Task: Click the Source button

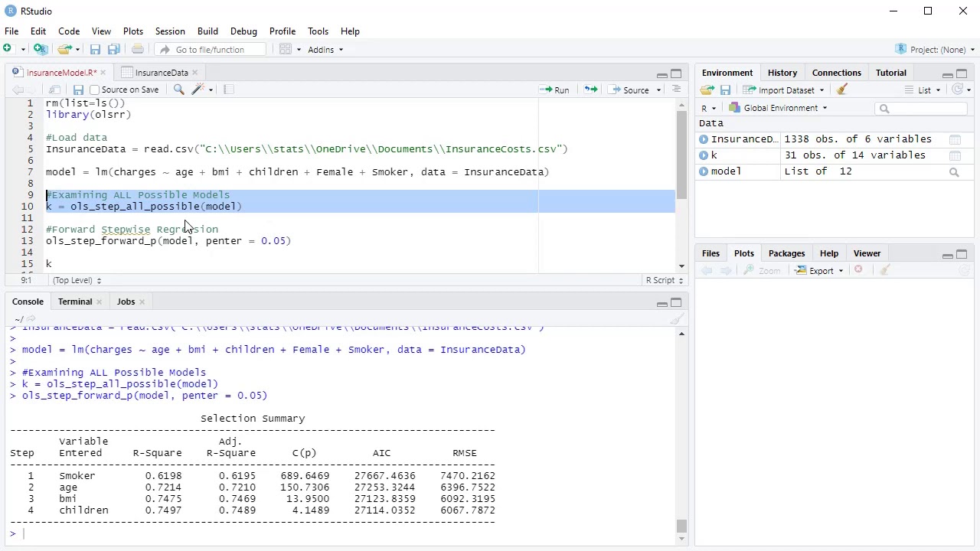Action: click(630, 90)
